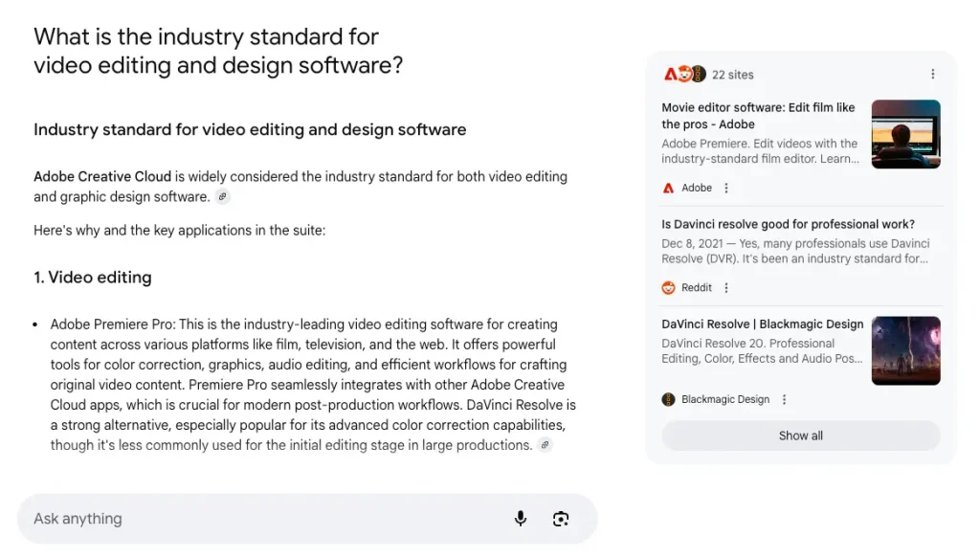Click the Blackmagic Design logo favicon
The width and height of the screenshot is (980, 559).
pos(668,399)
